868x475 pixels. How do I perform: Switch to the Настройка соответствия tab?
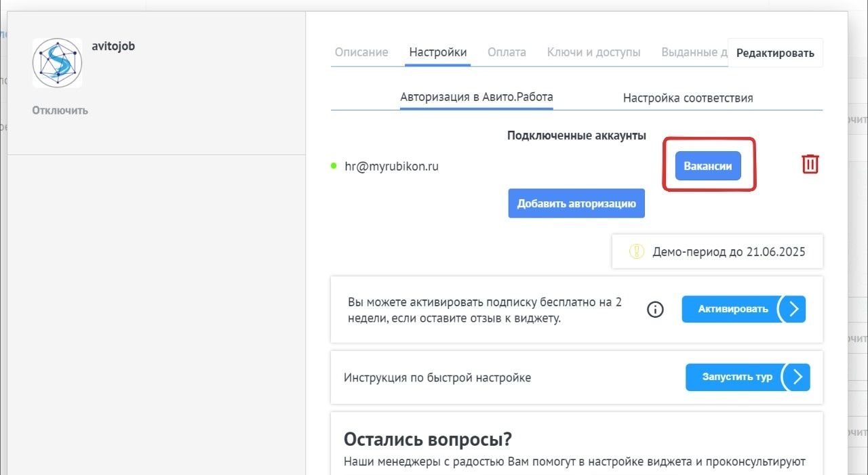click(688, 98)
